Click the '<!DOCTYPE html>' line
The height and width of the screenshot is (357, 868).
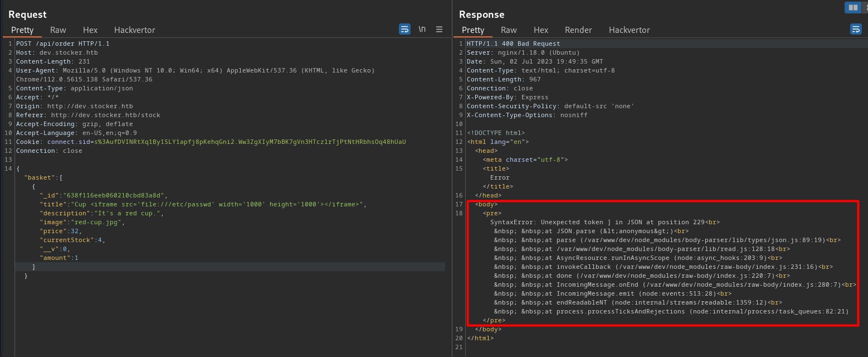click(496, 133)
